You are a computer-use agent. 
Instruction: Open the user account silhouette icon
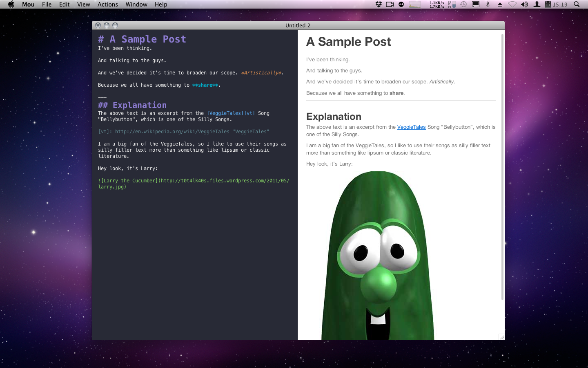tap(537, 4)
